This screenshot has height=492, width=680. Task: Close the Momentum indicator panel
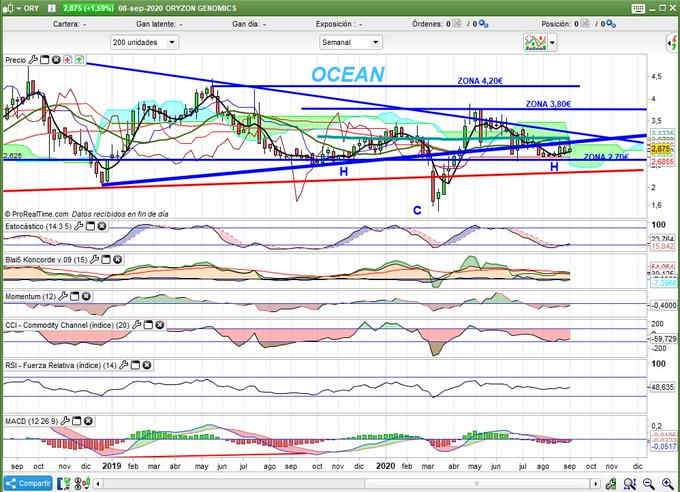tap(86, 296)
